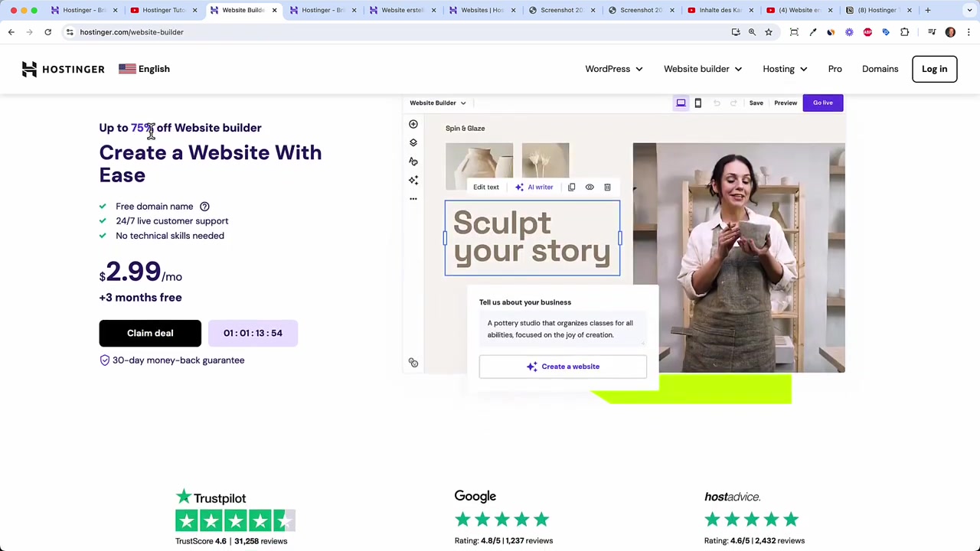Screen dimensions: 980x551
Task: Click the free domain name help icon
Action: coord(204,207)
